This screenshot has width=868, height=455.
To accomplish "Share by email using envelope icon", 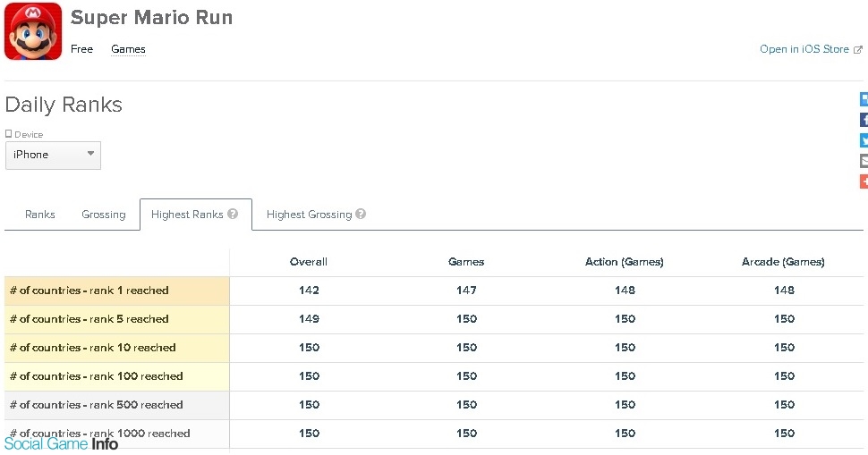I will 864,161.
